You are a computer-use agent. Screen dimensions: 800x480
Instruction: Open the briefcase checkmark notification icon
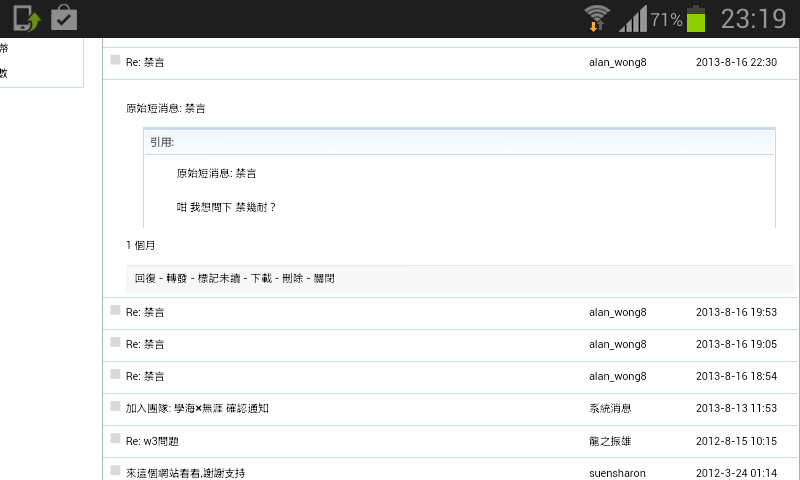[64, 18]
